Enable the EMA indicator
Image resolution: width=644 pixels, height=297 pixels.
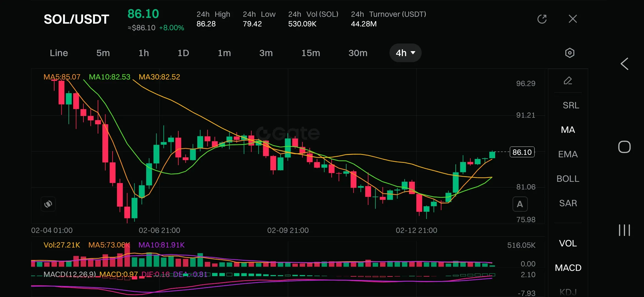[x=568, y=154]
